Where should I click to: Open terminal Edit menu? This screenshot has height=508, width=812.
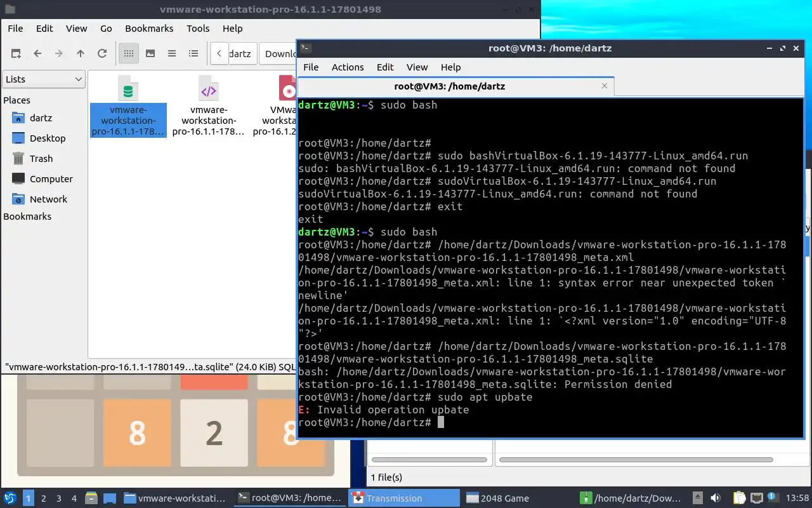click(x=385, y=67)
